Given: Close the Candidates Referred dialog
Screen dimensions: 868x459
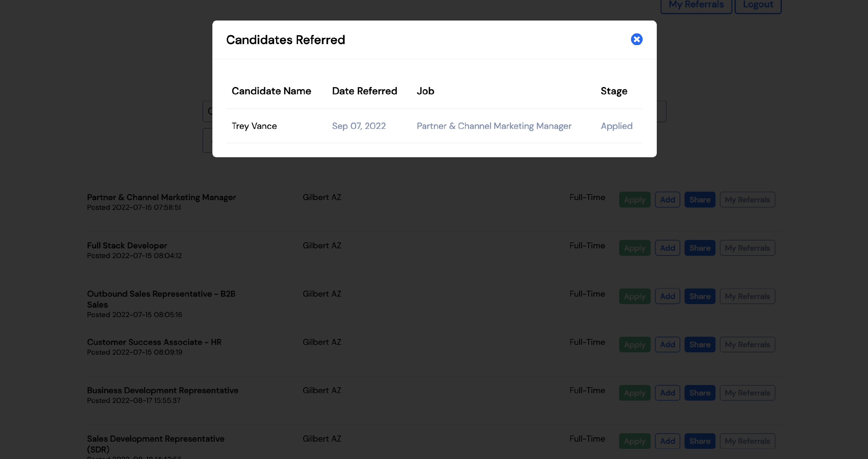Looking at the screenshot, I should pyautogui.click(x=637, y=39).
